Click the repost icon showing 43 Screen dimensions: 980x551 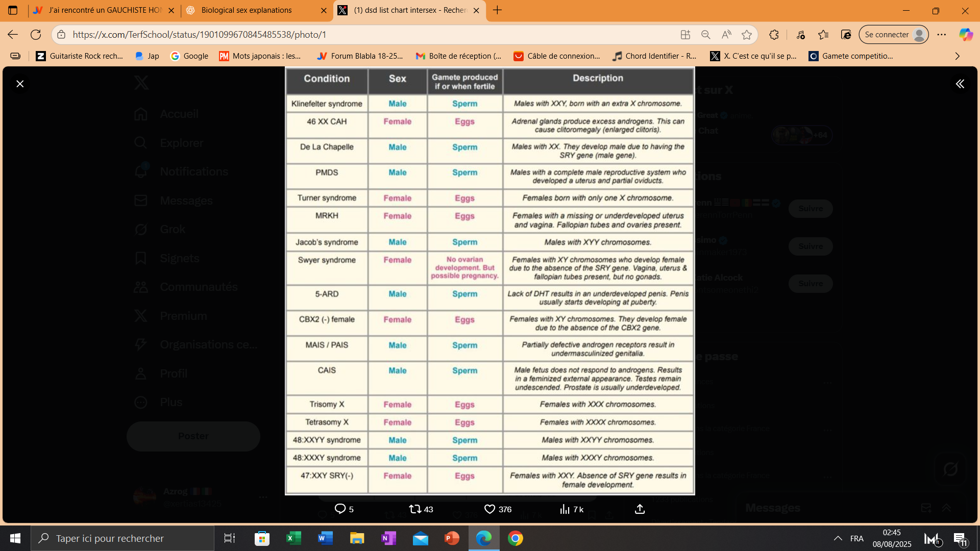(415, 509)
